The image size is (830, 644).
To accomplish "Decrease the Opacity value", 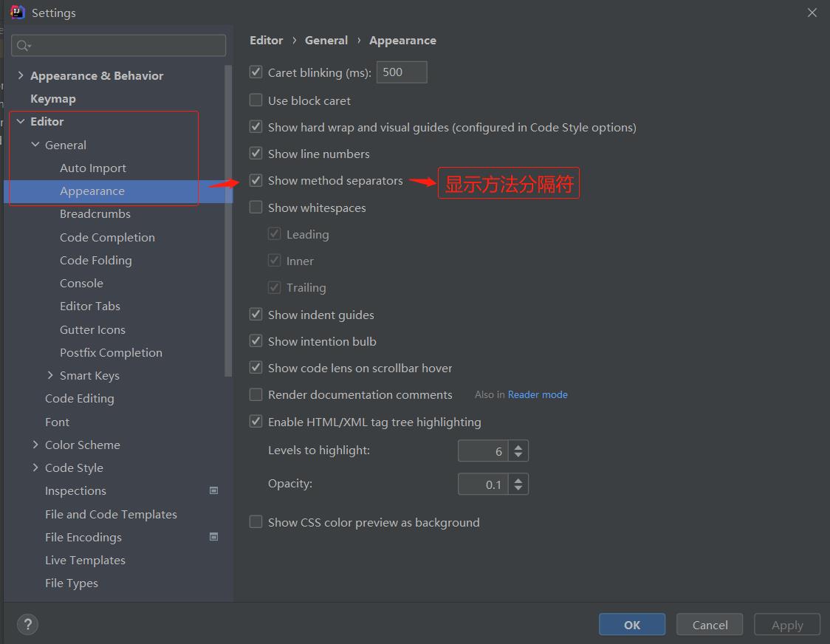I will click(x=518, y=487).
